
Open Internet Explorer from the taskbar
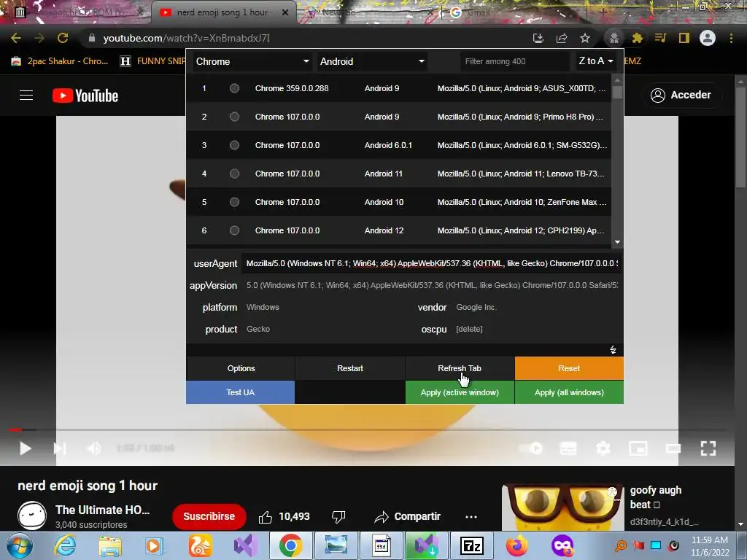click(x=65, y=545)
